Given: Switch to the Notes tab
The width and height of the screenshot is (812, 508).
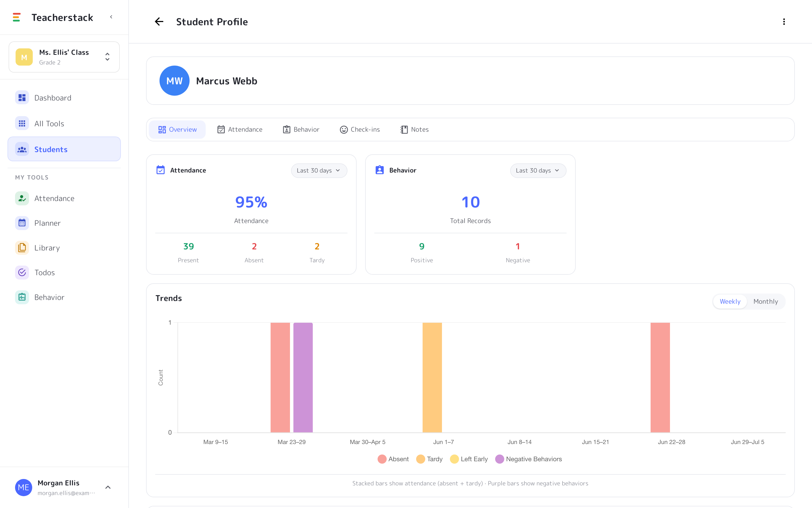Looking at the screenshot, I should pos(414,130).
